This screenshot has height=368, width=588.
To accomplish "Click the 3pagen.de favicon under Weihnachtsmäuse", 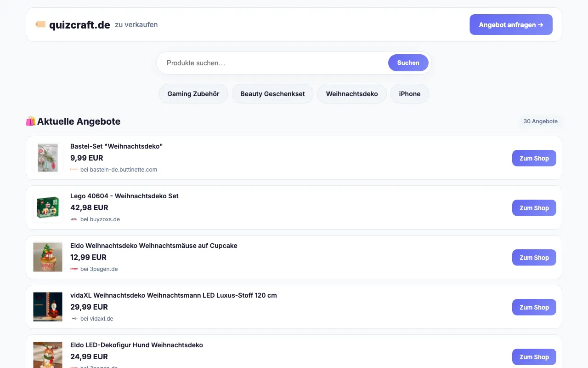I will pos(74,269).
